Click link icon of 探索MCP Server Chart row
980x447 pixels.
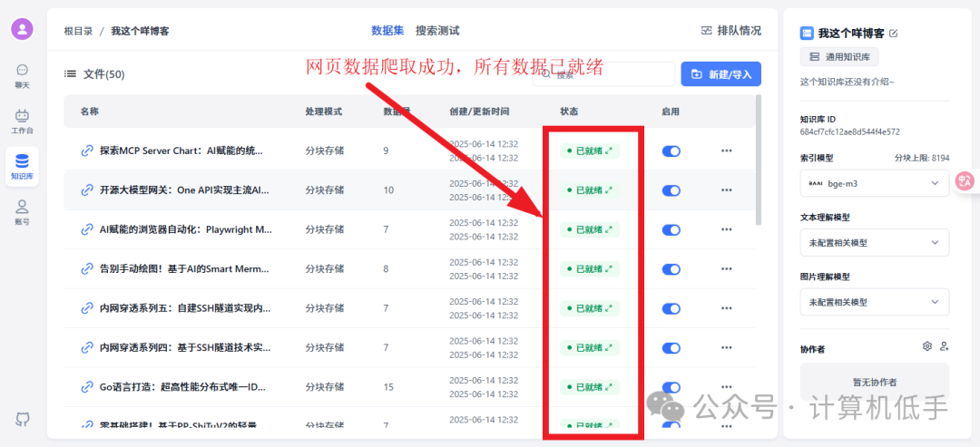tap(87, 151)
